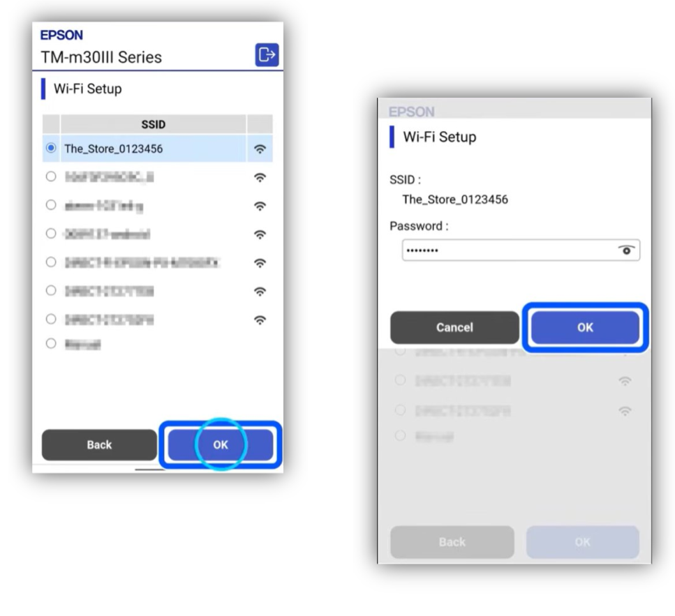Screen dimensions: 675x616
Task: Cancel the Wi-Fi password dialog
Action: [454, 327]
